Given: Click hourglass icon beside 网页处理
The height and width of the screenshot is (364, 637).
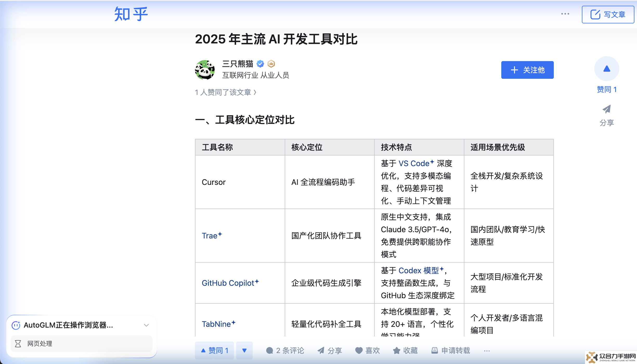Looking at the screenshot, I should click(18, 344).
